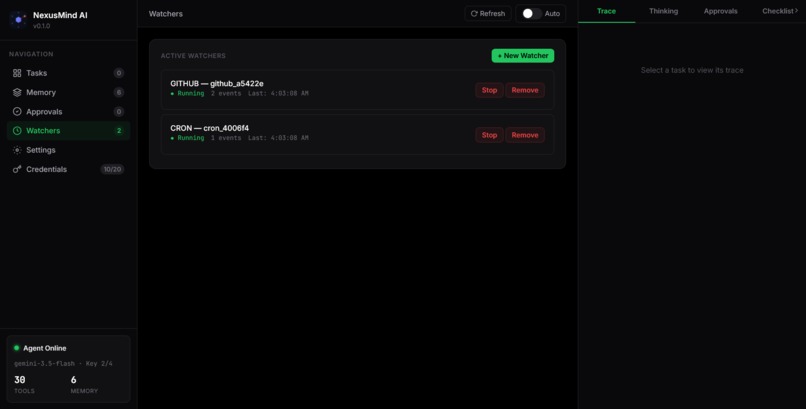The width and height of the screenshot is (806, 409).
Task: Click the green Agent Online status dot
Action: click(x=16, y=348)
